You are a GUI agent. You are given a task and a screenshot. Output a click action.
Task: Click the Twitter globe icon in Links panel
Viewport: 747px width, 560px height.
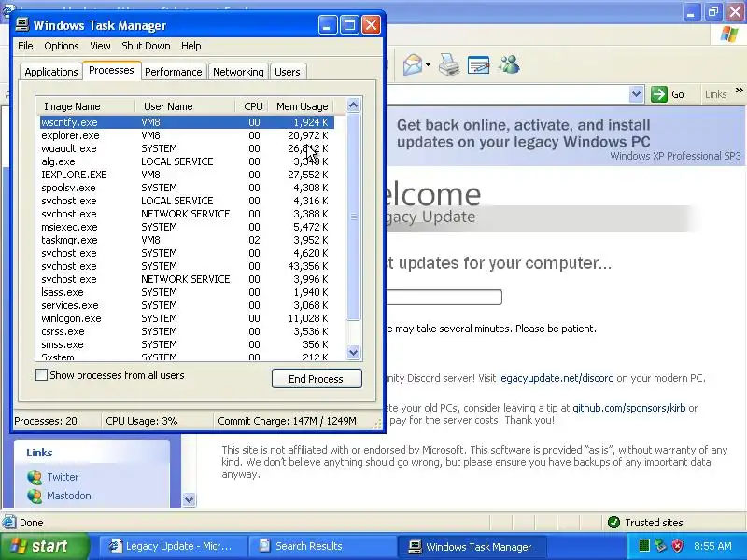(x=35, y=477)
